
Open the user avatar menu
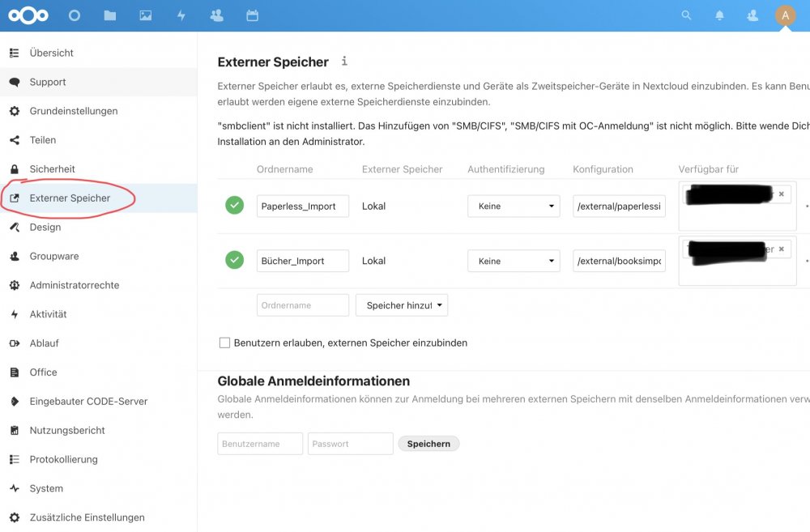point(785,15)
